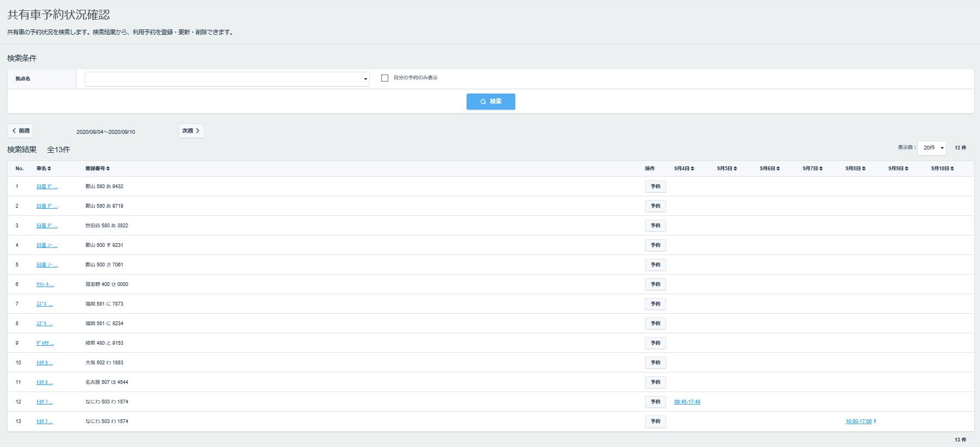Open car name link for 習志野 400 せ 0000
The image size is (980, 447).
pos(45,284)
